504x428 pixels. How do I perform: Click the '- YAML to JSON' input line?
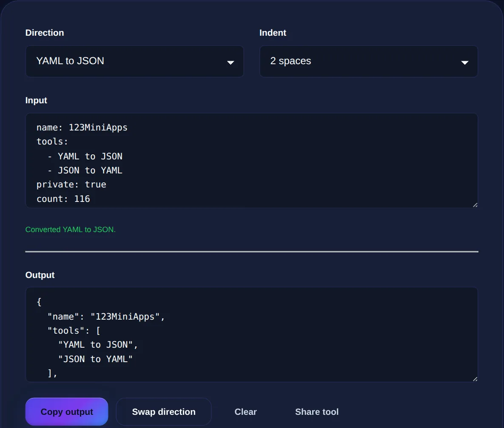[x=85, y=156]
